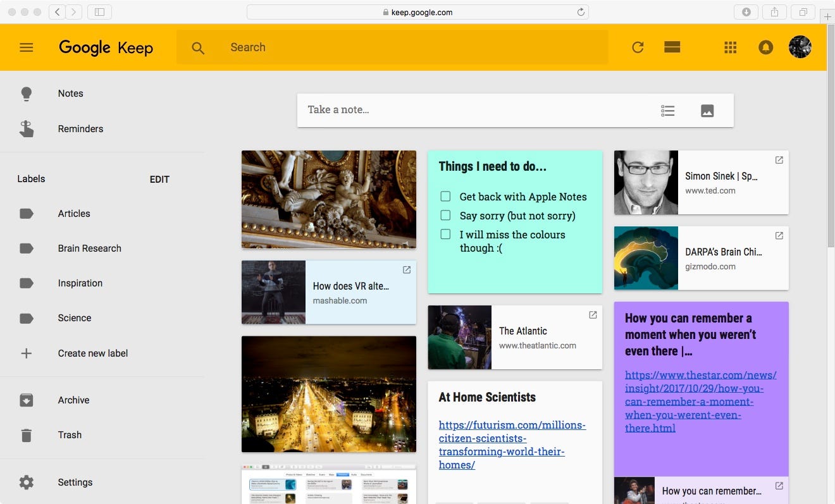835x504 pixels.
Task: Open the futurism.com citizen scientists link
Action: point(512,445)
